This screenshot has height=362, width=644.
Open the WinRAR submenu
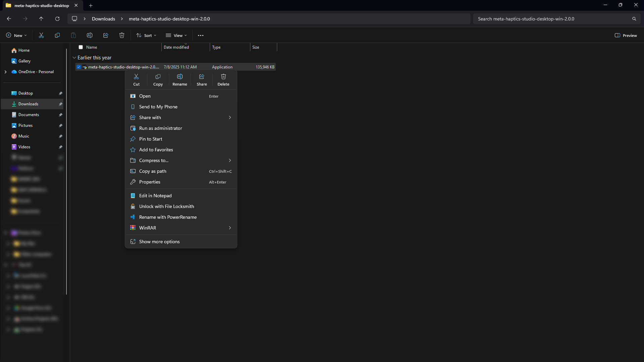click(181, 228)
